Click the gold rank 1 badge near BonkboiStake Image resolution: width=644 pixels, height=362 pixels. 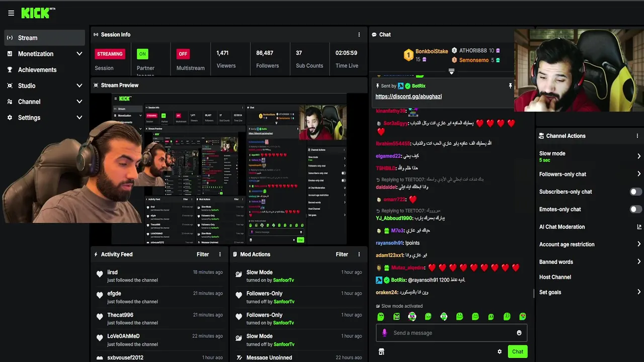409,55
